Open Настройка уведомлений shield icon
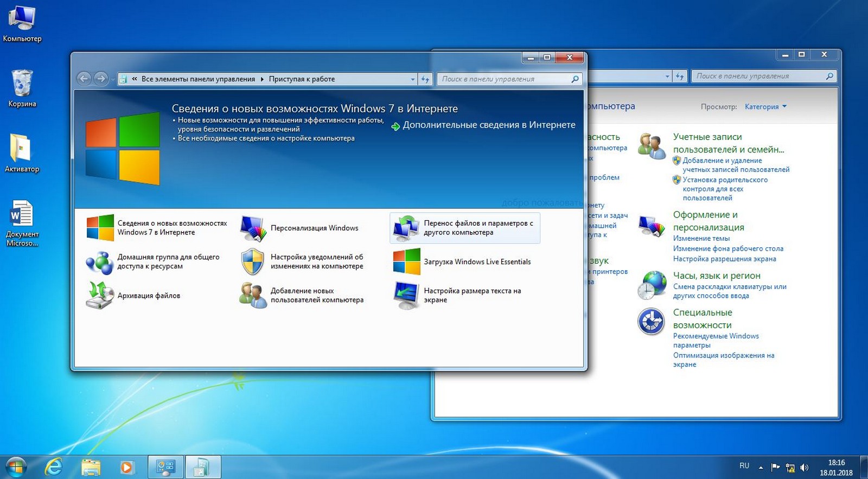The height and width of the screenshot is (479, 868). coord(253,262)
